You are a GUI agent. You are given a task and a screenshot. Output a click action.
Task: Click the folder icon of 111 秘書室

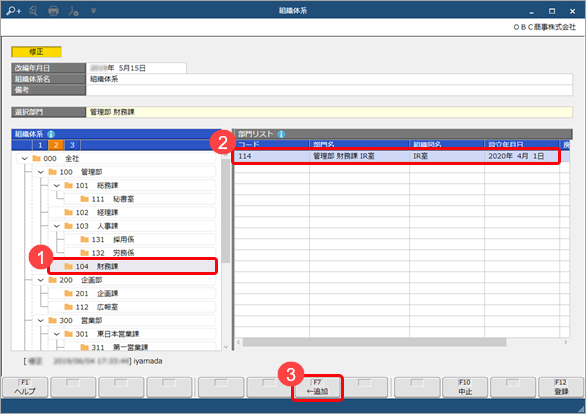click(84, 199)
